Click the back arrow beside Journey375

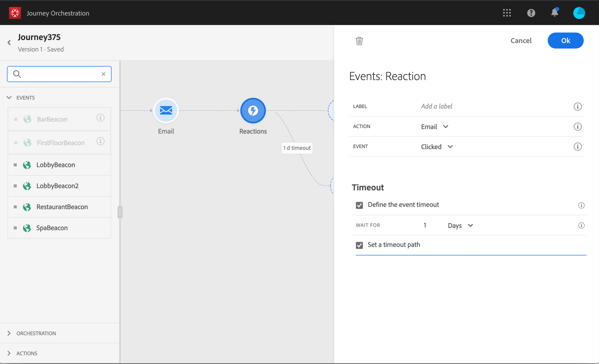point(9,43)
